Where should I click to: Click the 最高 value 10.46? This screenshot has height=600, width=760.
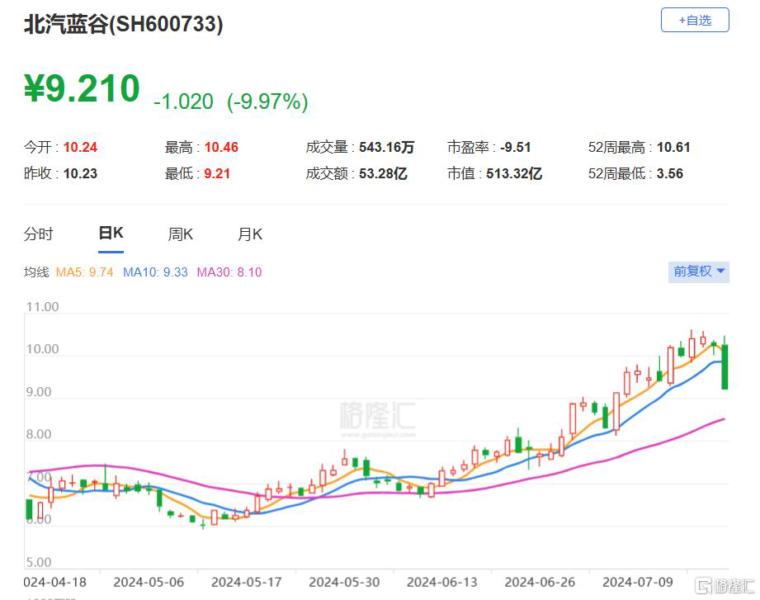click(x=222, y=147)
